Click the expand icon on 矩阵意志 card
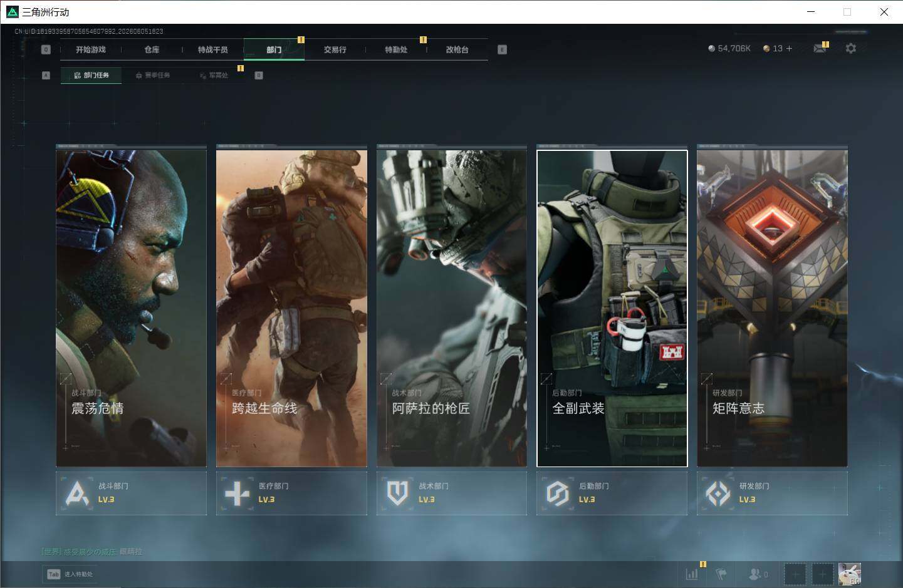The height and width of the screenshot is (588, 903). tap(706, 378)
